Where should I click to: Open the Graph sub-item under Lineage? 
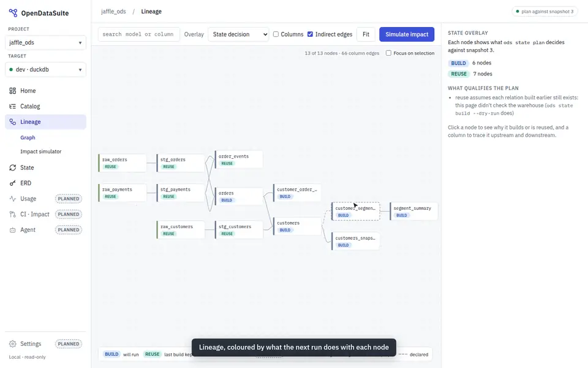click(x=28, y=137)
